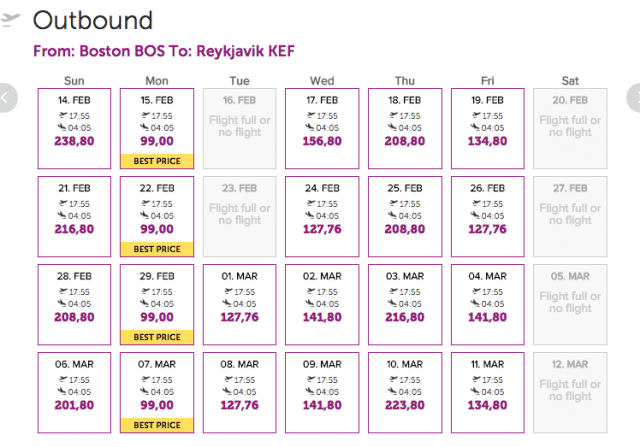640x447 pixels.
Task: Click the Outbound airplane icon
Action: (11, 20)
